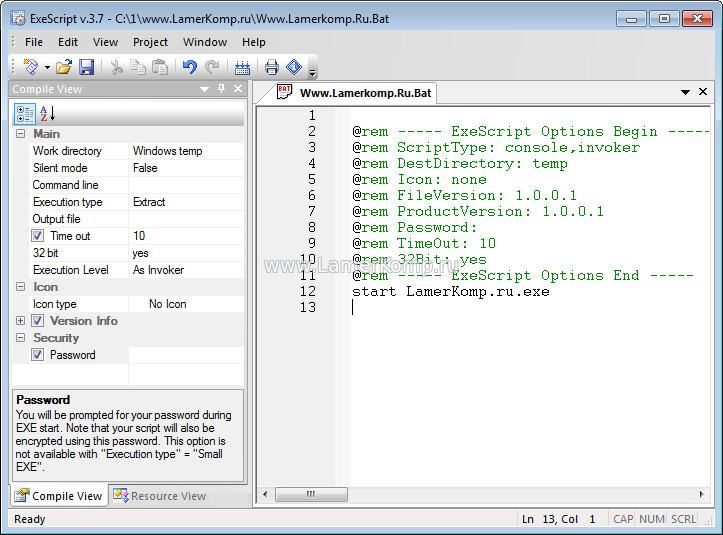Screen dimensions: 723x535
Task: Click the Copy toolbar icon
Action: click(138, 67)
